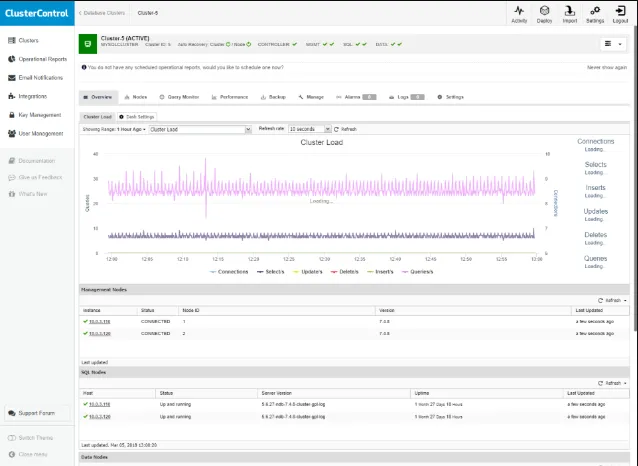Open management node 10.0.3.120 link
The height and width of the screenshot is (466, 638).
100,334
